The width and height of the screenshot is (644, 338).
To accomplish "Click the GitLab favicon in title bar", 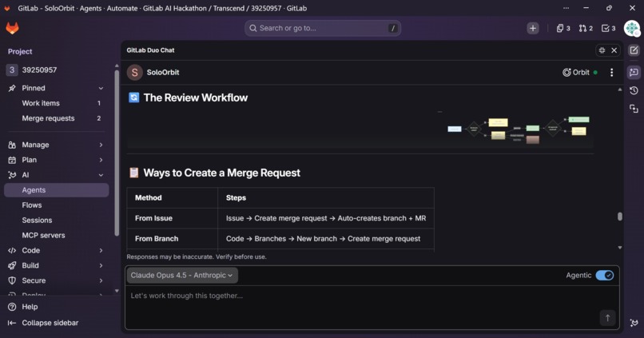I will pos(7,8).
